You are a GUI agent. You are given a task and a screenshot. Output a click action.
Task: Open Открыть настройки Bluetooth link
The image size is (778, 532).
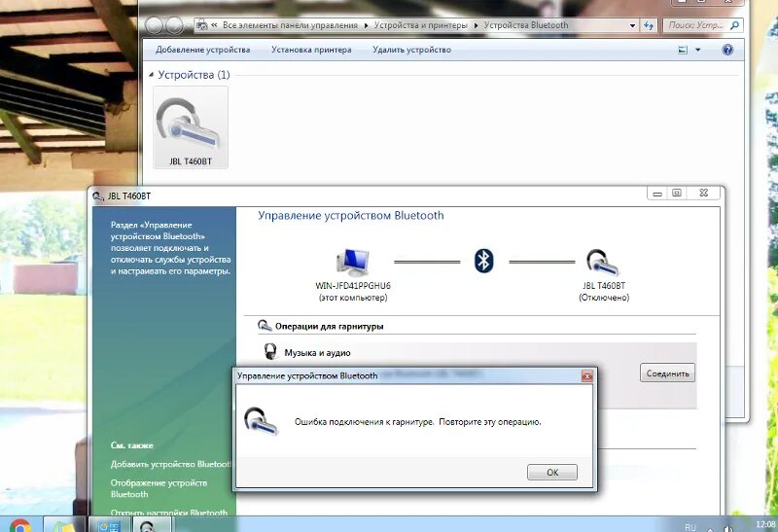point(168,513)
